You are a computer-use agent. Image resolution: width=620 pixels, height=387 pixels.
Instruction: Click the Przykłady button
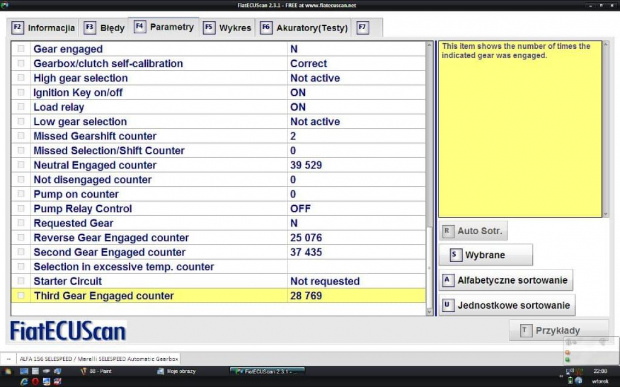(x=558, y=330)
